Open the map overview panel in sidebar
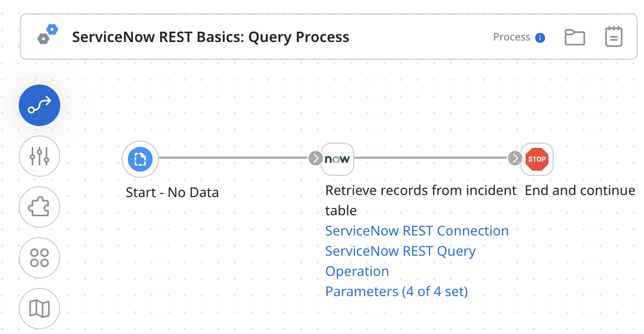This screenshot has height=334, width=644. coord(39,308)
